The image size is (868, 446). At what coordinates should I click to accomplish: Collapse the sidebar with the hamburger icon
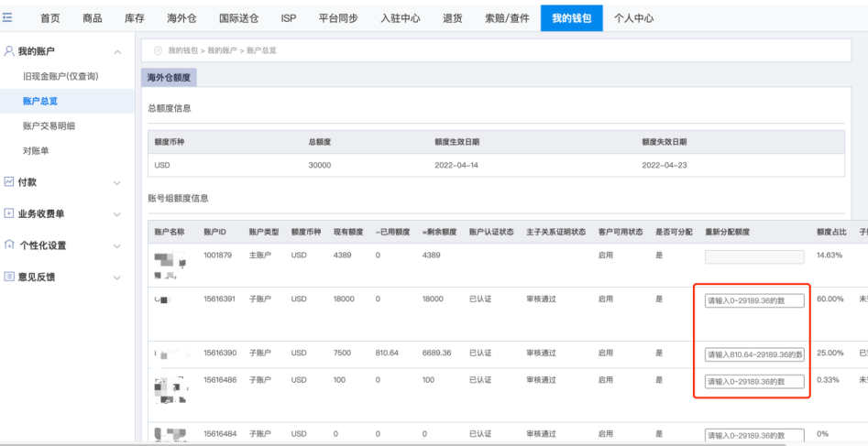coord(7,18)
